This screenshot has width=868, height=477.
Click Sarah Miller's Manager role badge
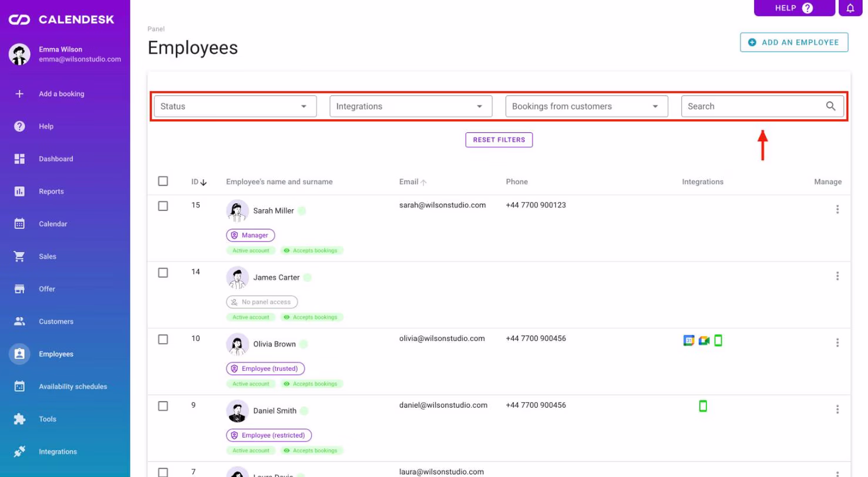[250, 235]
